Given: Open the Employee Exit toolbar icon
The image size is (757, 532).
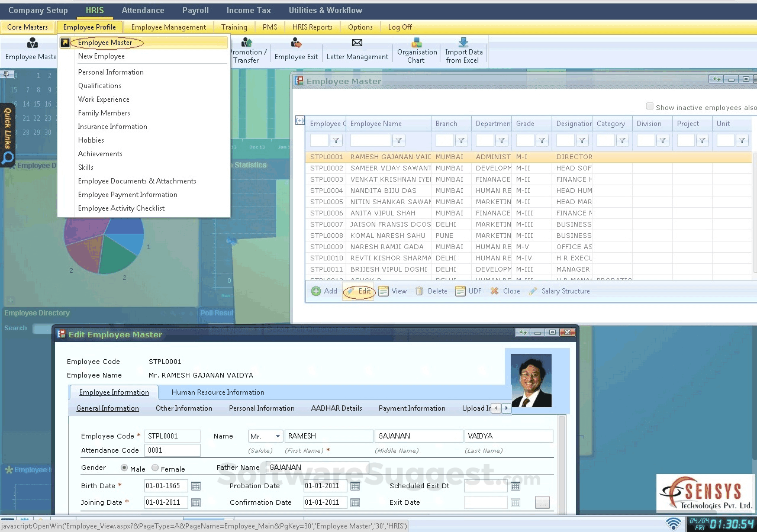Looking at the screenshot, I should pyautogui.click(x=296, y=43).
